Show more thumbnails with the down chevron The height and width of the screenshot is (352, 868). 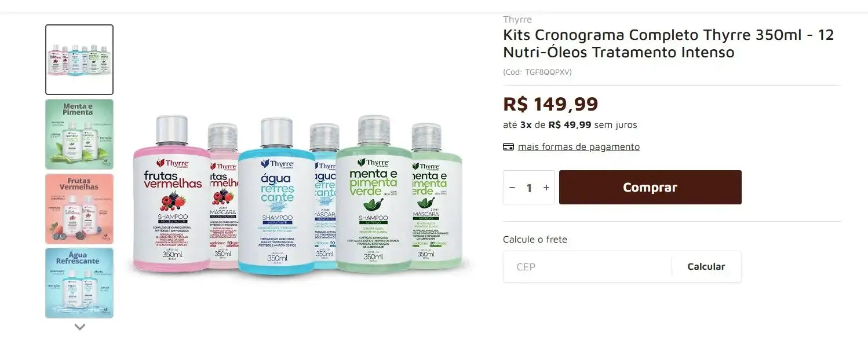point(80,327)
